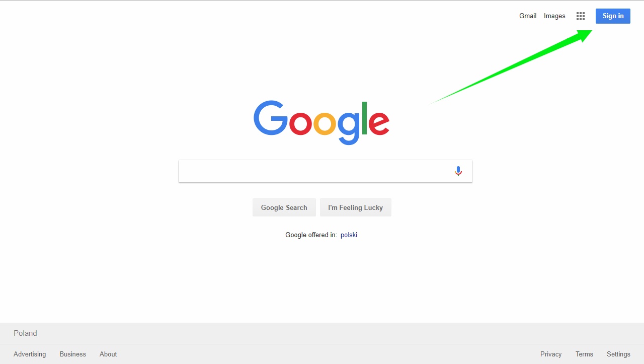Open the Privacy footer link
The image size is (644, 364).
tap(551, 354)
